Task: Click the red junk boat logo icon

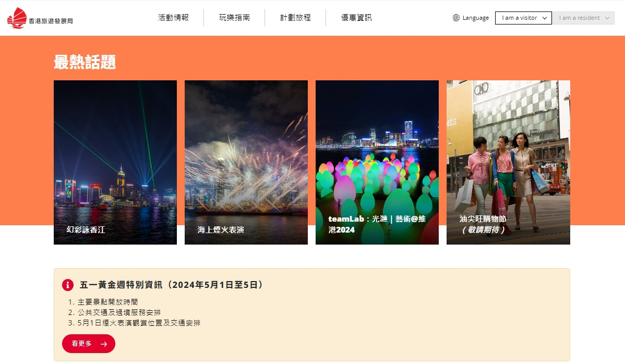Action: click(x=17, y=18)
